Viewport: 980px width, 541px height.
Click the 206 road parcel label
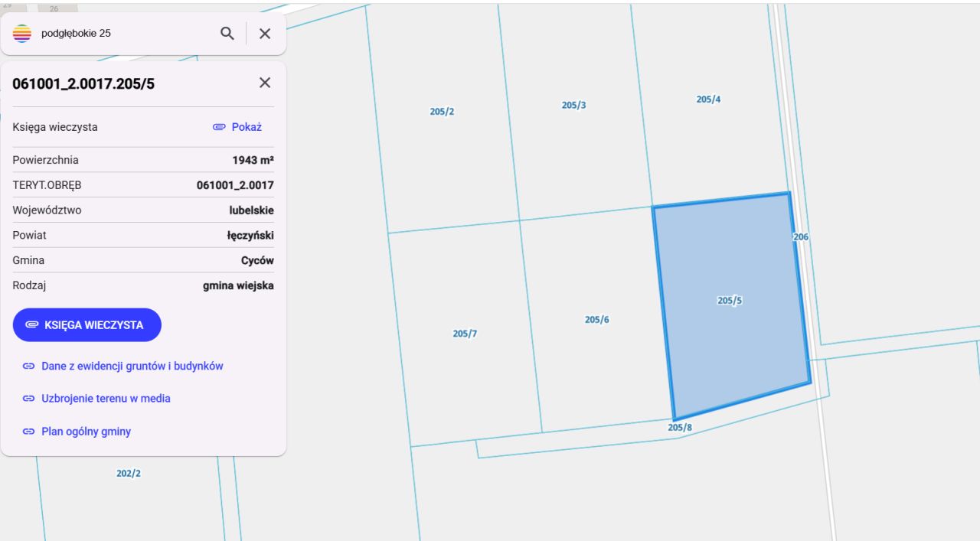(801, 237)
